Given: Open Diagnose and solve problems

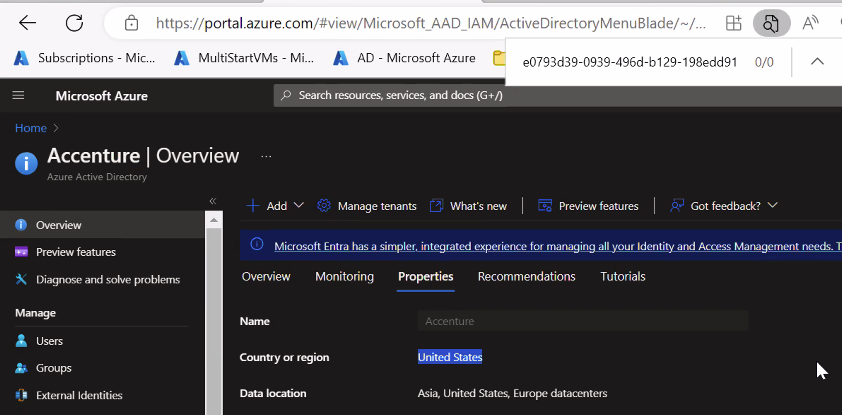Looking at the screenshot, I should (107, 280).
